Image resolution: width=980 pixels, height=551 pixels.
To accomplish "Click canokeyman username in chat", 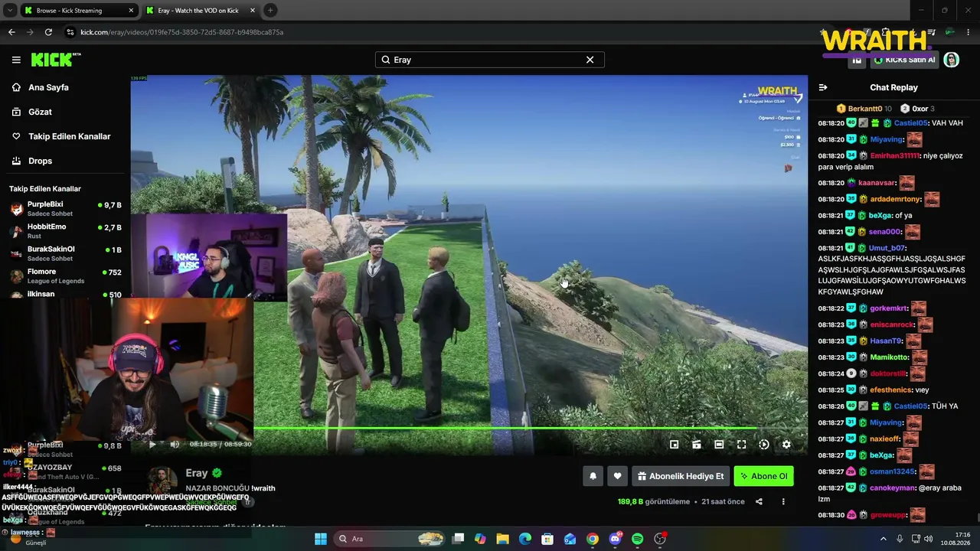I will [x=892, y=487].
